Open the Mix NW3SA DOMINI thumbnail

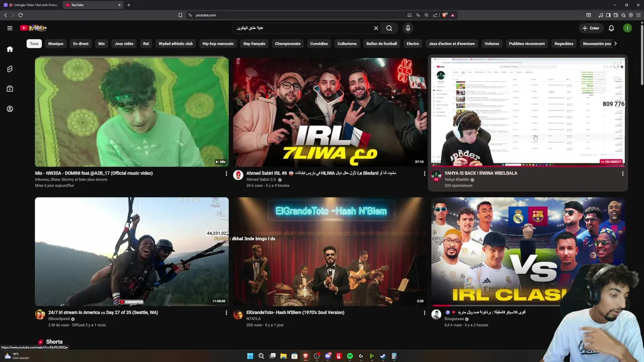pos(132,112)
